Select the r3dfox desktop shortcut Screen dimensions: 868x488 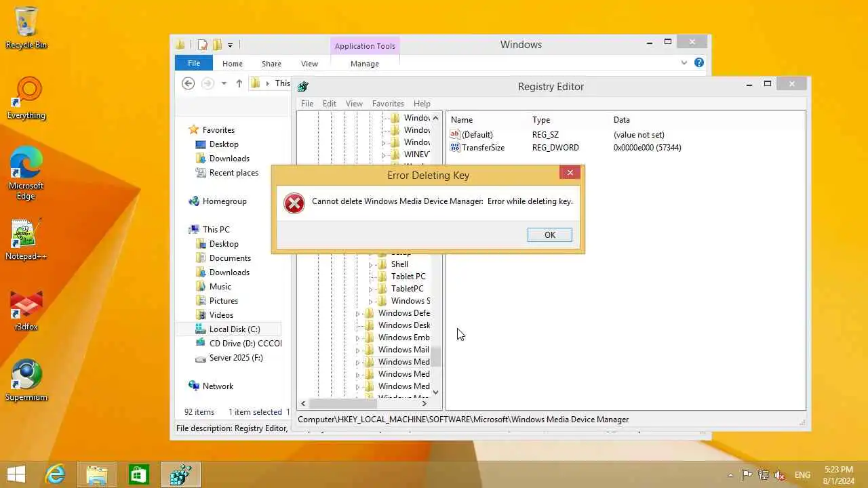(x=26, y=310)
